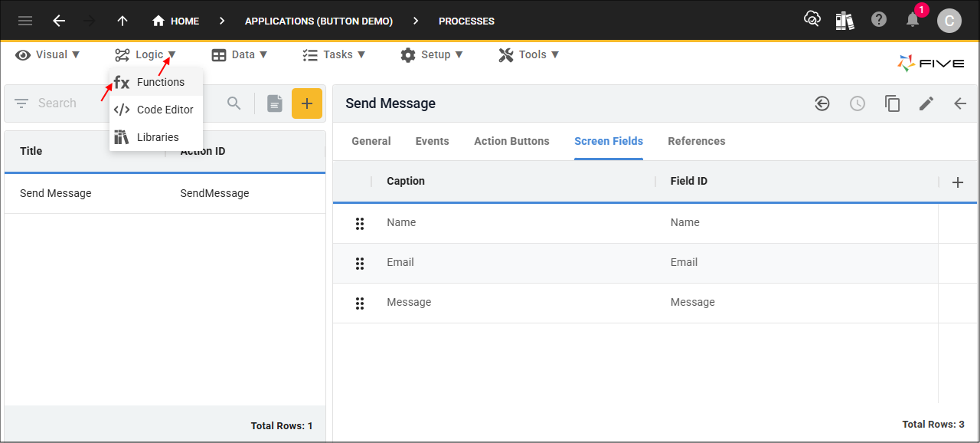Screen dimensions: 980x443
Task: Click drag handle for Message row
Action: [360, 303]
